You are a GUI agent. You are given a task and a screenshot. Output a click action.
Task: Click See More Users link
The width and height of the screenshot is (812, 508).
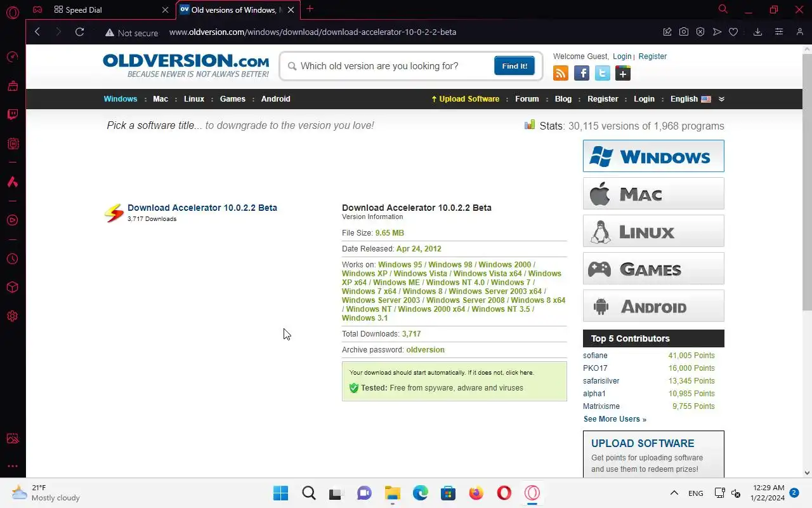615,419
